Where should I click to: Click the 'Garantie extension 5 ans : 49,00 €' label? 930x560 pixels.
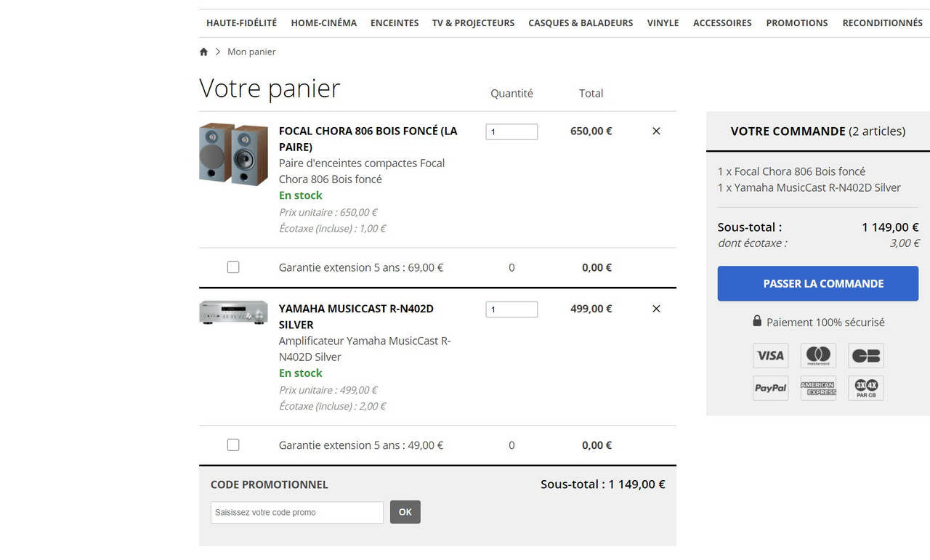[x=361, y=445]
